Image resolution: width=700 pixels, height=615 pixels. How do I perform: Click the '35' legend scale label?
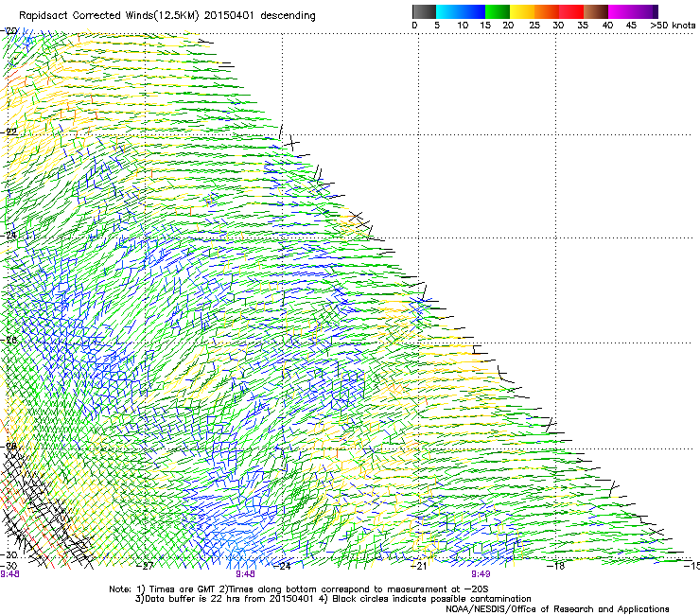click(583, 26)
